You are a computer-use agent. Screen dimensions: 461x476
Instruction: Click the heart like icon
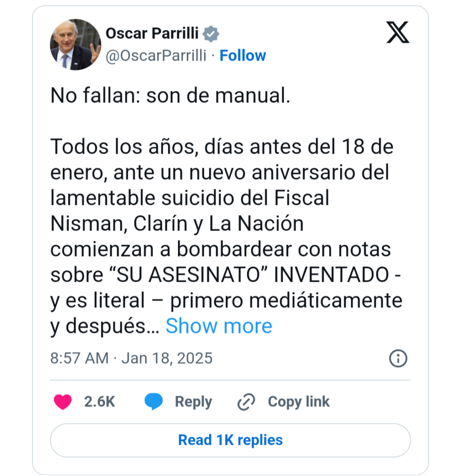click(x=63, y=402)
